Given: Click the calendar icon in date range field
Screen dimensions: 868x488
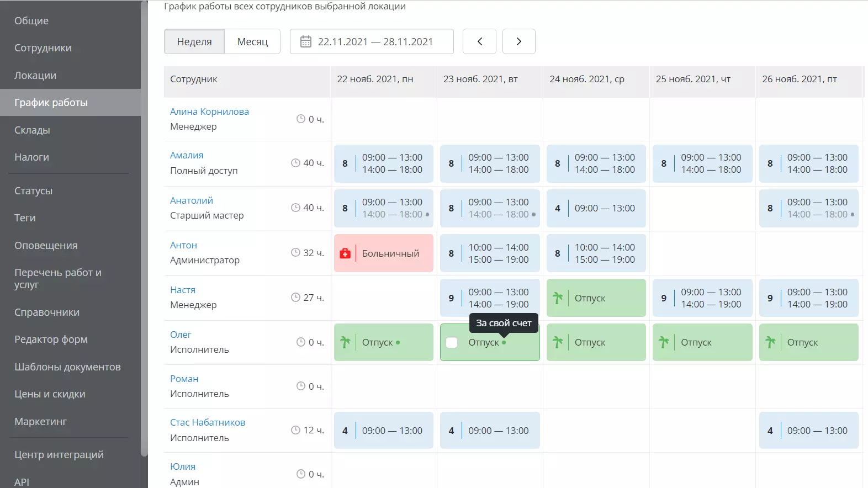Looking at the screenshot, I should (305, 41).
